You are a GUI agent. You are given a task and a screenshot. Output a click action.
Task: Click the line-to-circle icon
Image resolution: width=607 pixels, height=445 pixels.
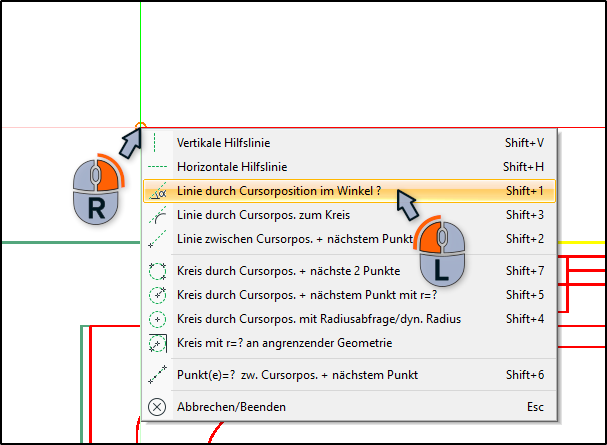(158, 215)
